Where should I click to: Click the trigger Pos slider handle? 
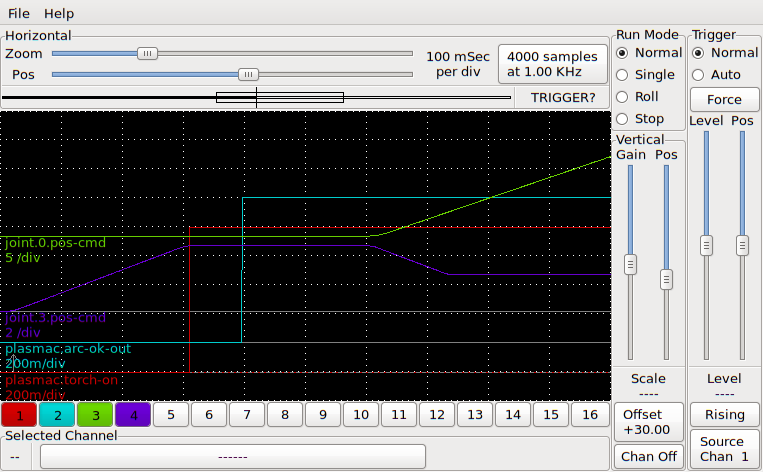coord(742,245)
